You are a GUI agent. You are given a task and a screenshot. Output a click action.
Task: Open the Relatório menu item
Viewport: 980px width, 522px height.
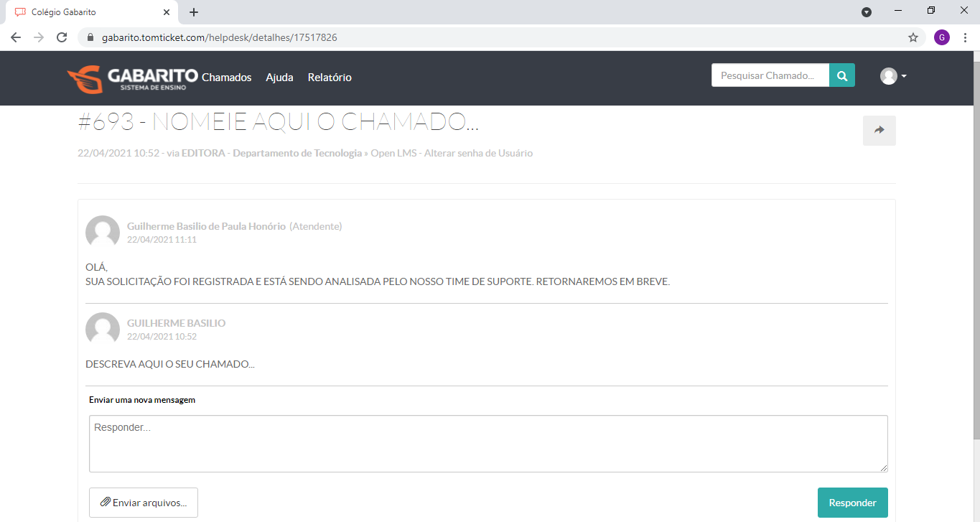click(330, 78)
